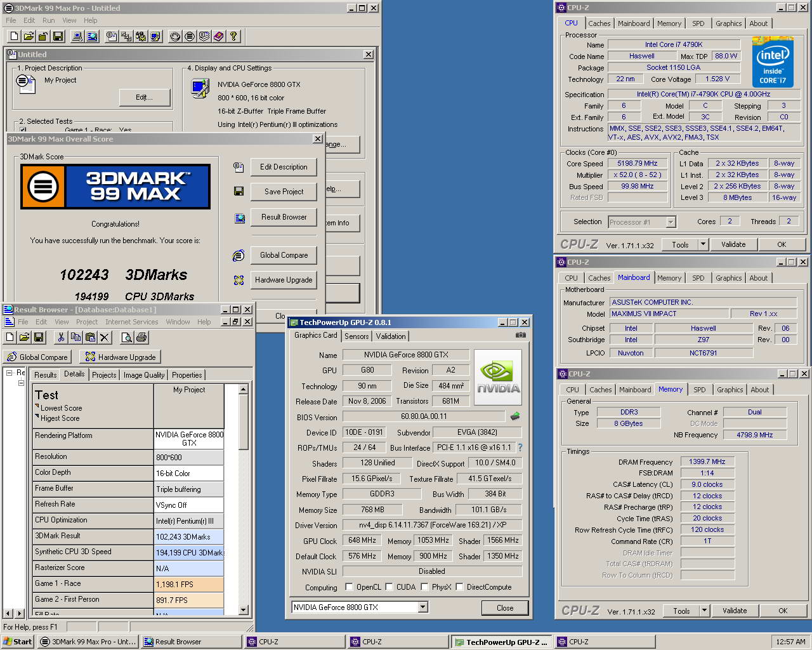Switch to Sensors tab in GPU-Z
The width and height of the screenshot is (812, 650).
tap(357, 336)
